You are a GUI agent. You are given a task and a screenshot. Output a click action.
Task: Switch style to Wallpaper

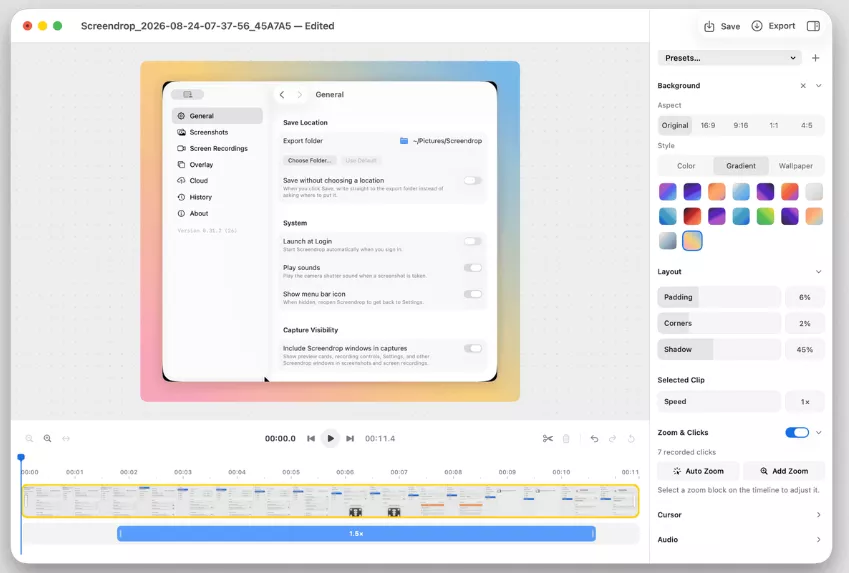point(795,166)
